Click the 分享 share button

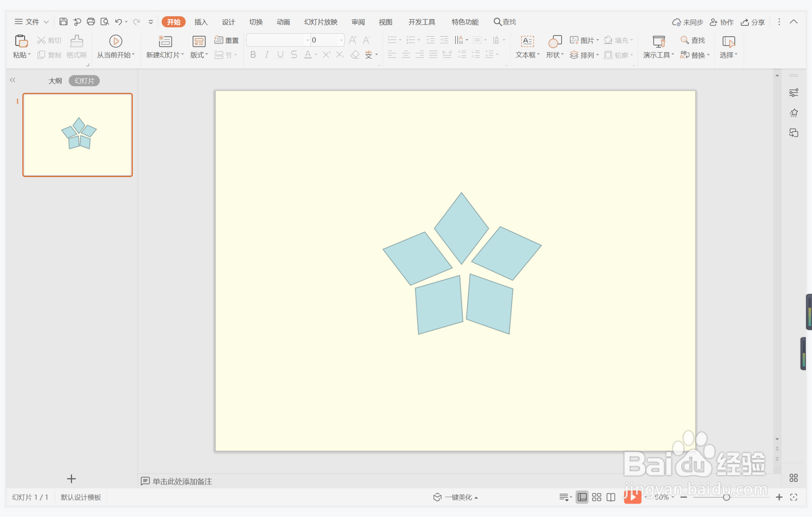pyautogui.click(x=753, y=22)
